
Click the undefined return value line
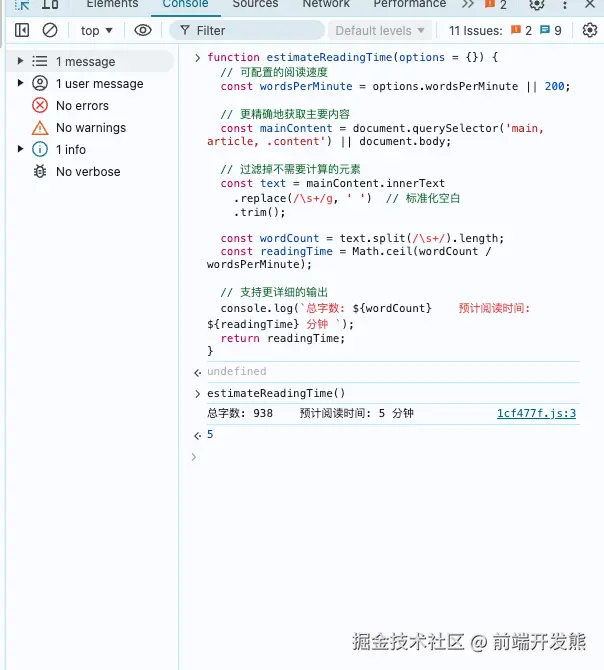[x=237, y=371]
